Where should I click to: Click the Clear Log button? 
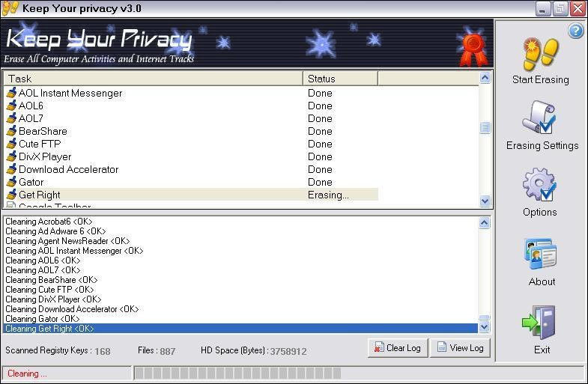(x=398, y=348)
